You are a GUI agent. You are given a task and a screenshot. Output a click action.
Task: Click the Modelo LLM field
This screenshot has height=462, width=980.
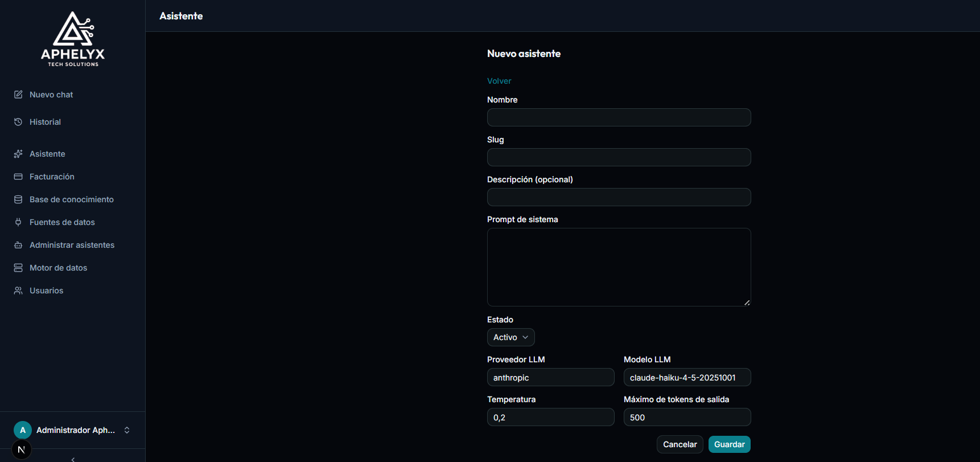687,377
